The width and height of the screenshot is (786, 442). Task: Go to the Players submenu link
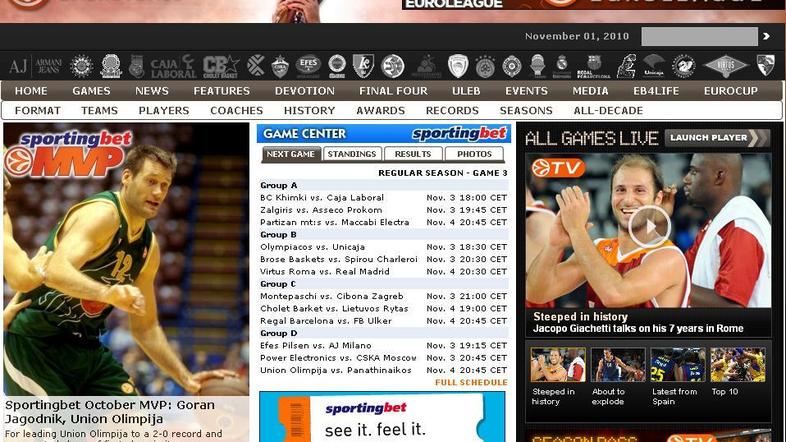point(163,111)
